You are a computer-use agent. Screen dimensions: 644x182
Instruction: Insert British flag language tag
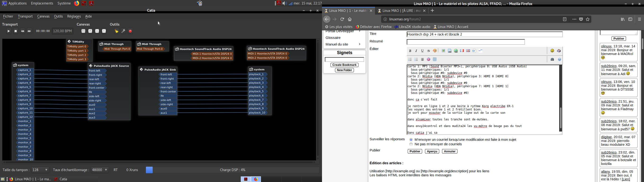click(468, 51)
